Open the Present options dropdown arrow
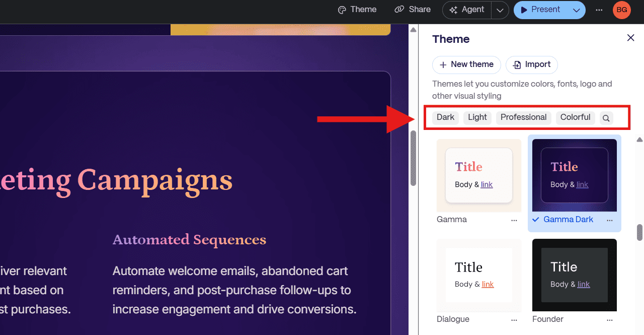The image size is (644, 335). [x=577, y=10]
